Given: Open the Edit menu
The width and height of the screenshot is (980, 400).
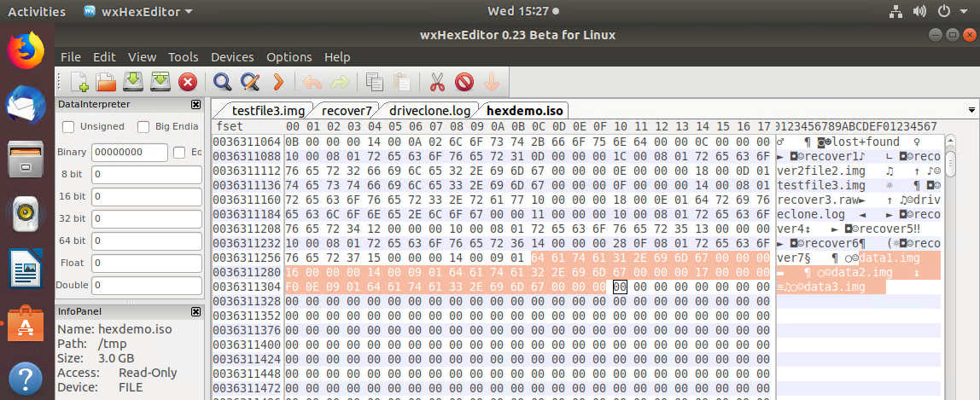Looking at the screenshot, I should (x=104, y=57).
